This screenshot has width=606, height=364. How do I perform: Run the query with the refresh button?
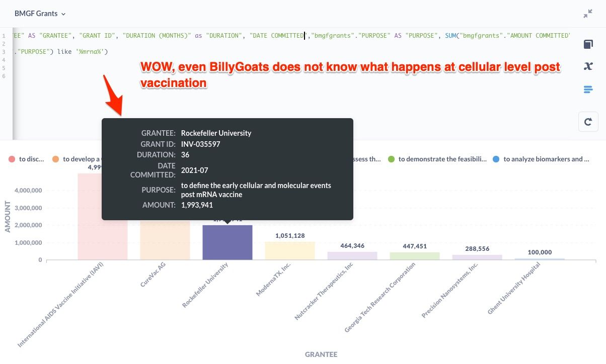[x=588, y=122]
